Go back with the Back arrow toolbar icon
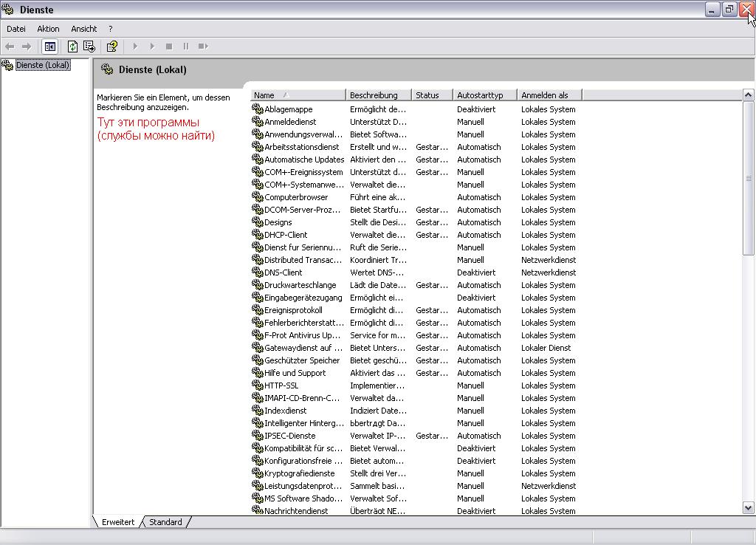The width and height of the screenshot is (756, 545). (9, 47)
